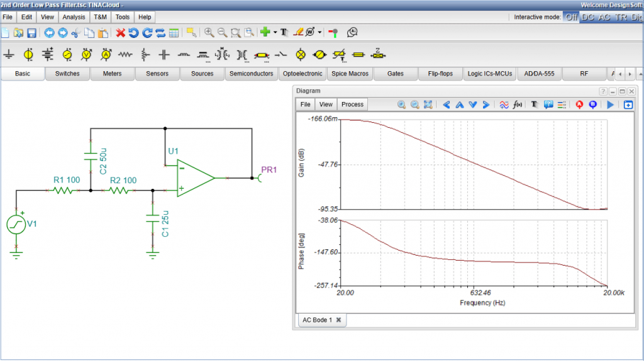
Task: Set interactive mode to Off
Action: click(571, 17)
